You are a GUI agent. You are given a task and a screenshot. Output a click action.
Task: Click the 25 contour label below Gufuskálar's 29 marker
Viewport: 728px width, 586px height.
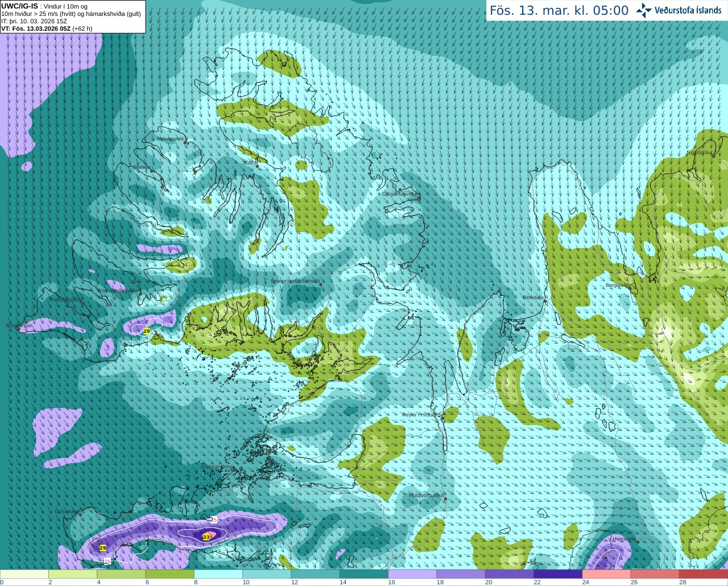[x=107, y=561]
